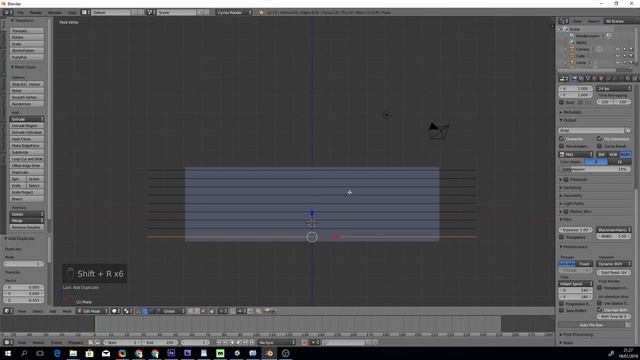Screen dimensions: 640x360
Task: Click the Windows Start button
Action: point(8,353)
